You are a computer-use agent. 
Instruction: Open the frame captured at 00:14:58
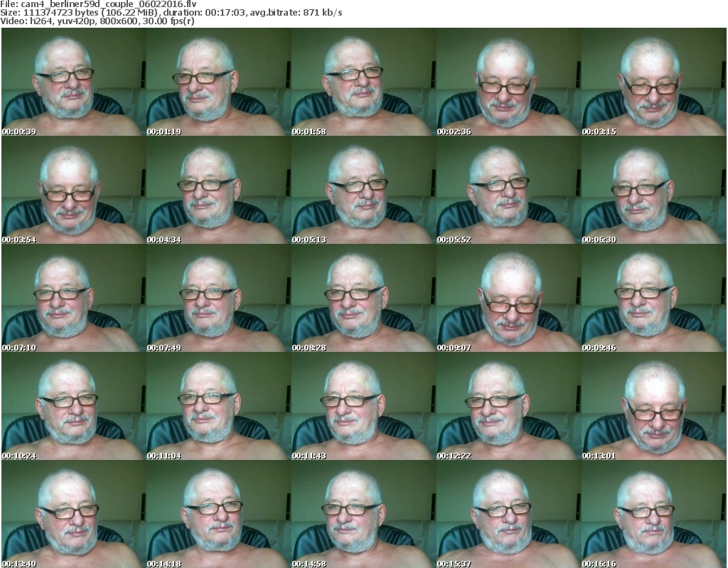(x=363, y=514)
